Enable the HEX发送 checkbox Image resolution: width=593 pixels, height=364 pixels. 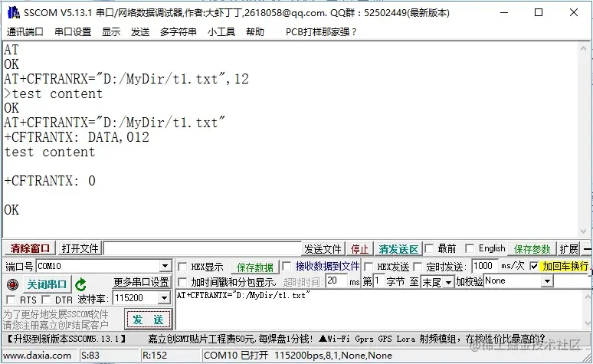pos(369,267)
